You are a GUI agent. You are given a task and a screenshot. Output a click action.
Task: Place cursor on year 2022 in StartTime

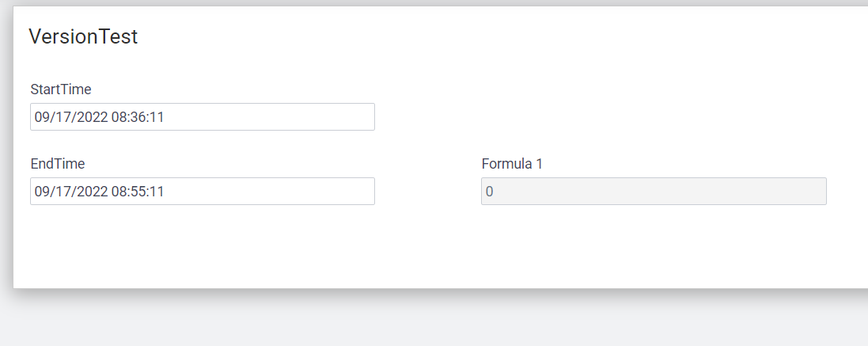tap(93, 117)
